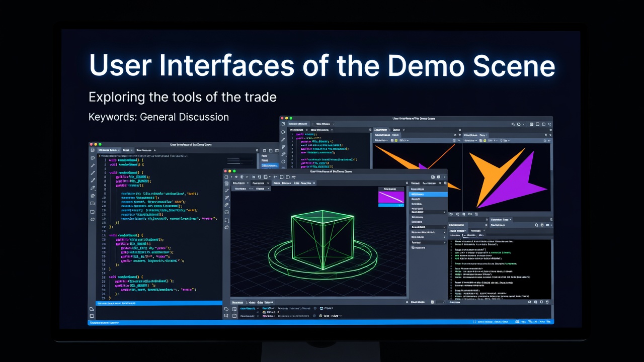Switch to the first tab in the cube window
The width and height of the screenshot is (644, 362).
coord(240,183)
